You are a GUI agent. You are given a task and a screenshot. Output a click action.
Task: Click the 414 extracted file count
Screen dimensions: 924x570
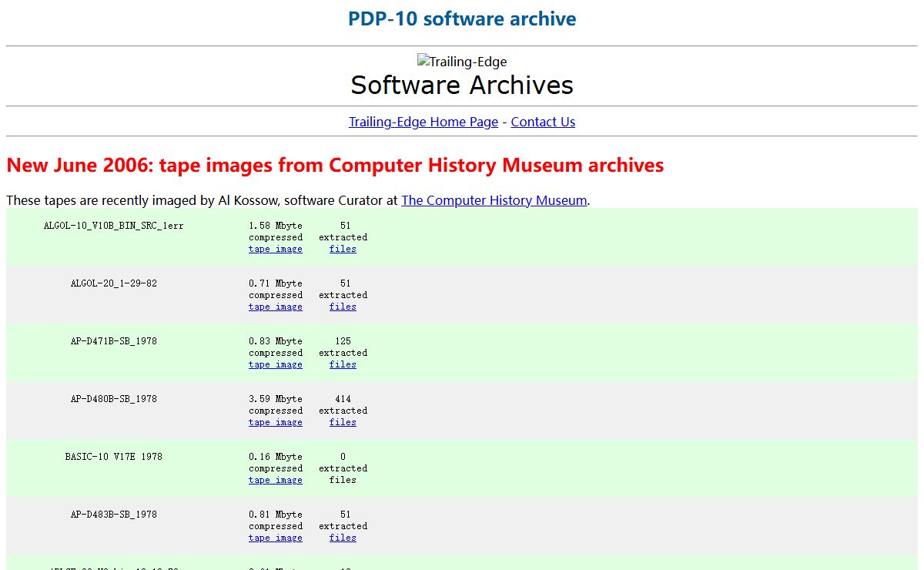[x=343, y=399]
